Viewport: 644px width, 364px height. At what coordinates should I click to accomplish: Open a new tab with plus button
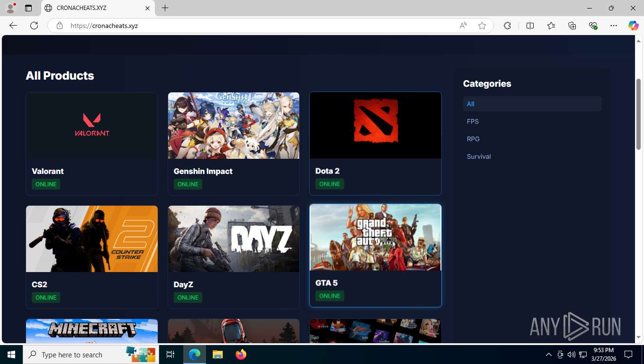pos(165,8)
